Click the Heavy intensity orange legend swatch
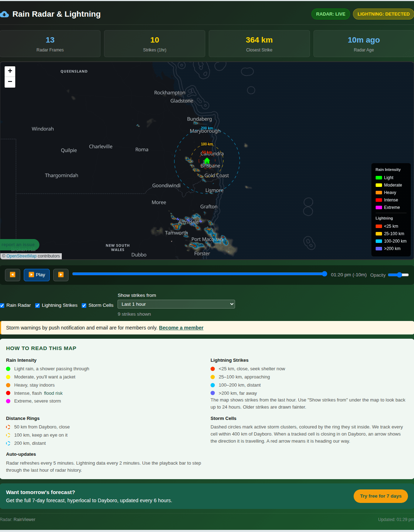This screenshot has height=532, width=414. (x=379, y=193)
